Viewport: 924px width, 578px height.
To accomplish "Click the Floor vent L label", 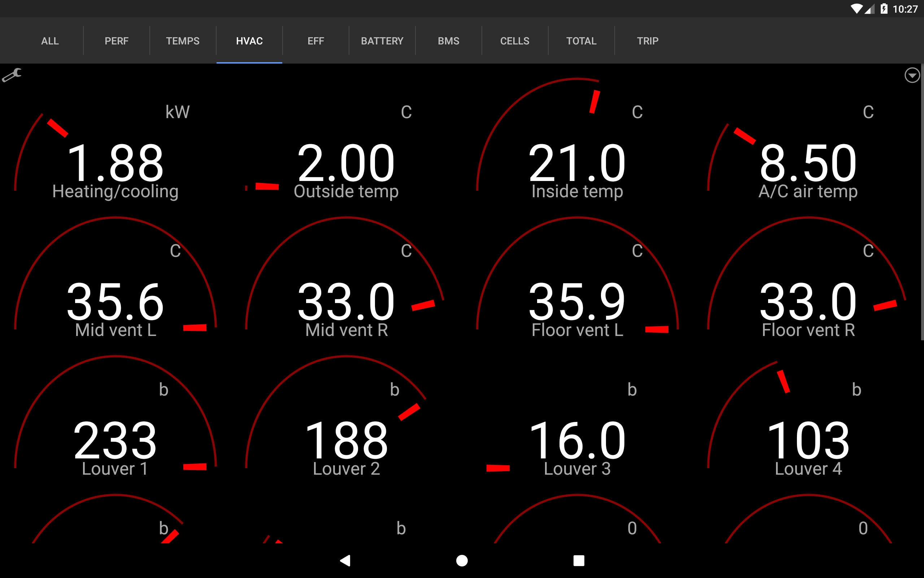I will pos(577,330).
